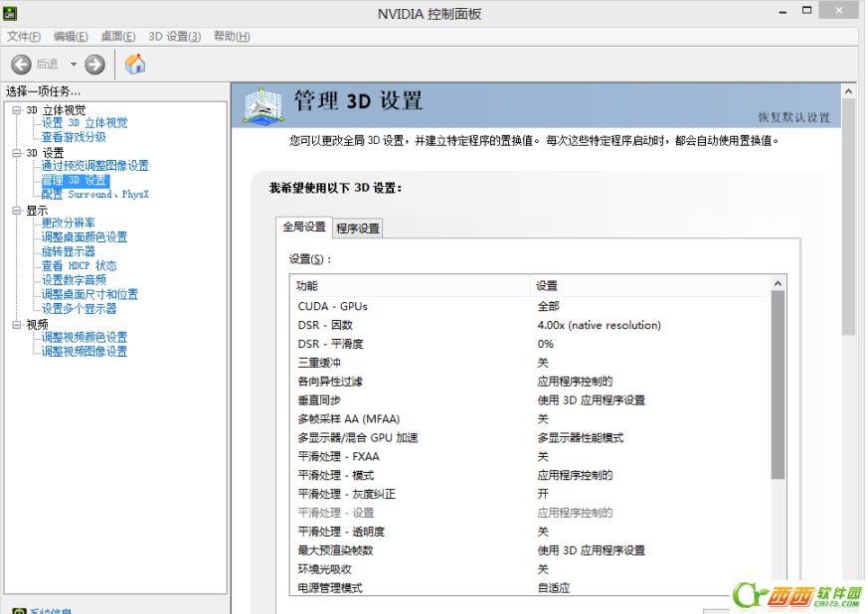
Task: Select the 三重缓冲 setting row
Action: pyautogui.click(x=530, y=363)
